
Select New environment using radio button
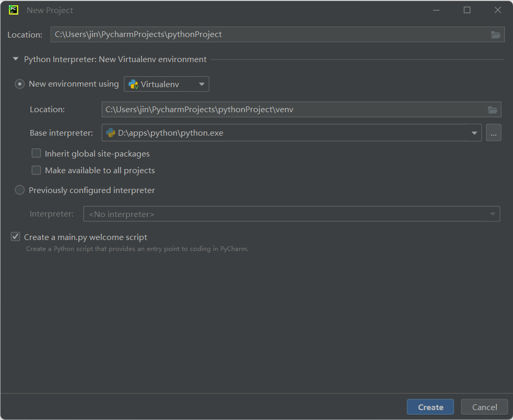tap(20, 84)
